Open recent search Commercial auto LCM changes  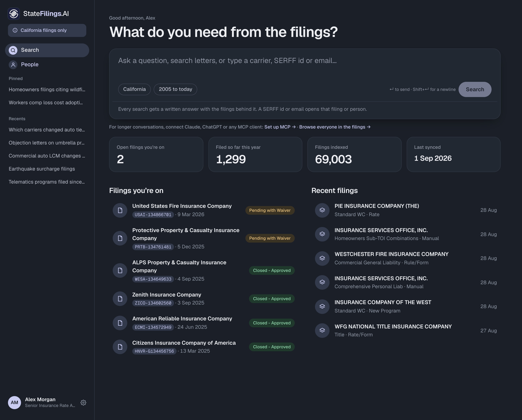[47, 156]
